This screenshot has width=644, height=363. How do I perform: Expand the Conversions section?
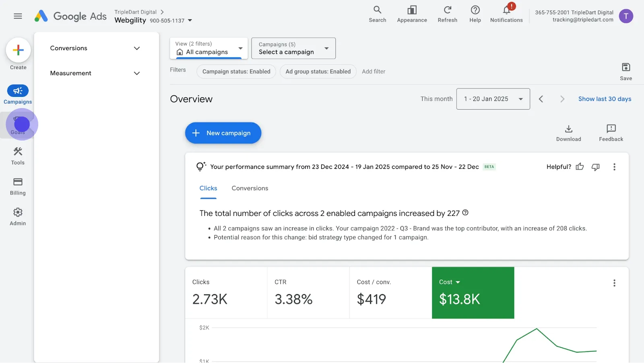point(95,48)
